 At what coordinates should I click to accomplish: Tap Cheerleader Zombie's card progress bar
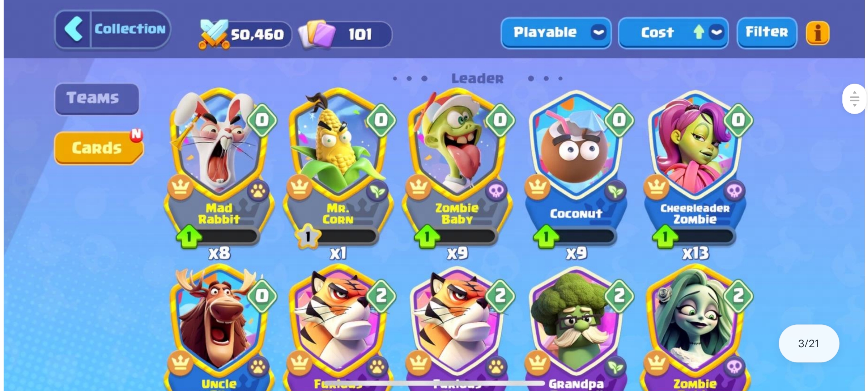[700, 236]
